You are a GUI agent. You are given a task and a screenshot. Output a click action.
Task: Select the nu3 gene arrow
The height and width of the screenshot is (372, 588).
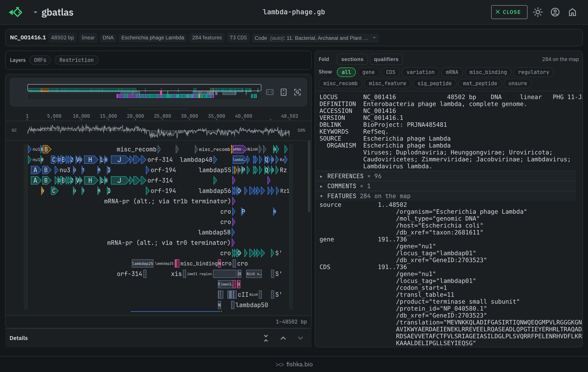pyautogui.click(x=57, y=170)
